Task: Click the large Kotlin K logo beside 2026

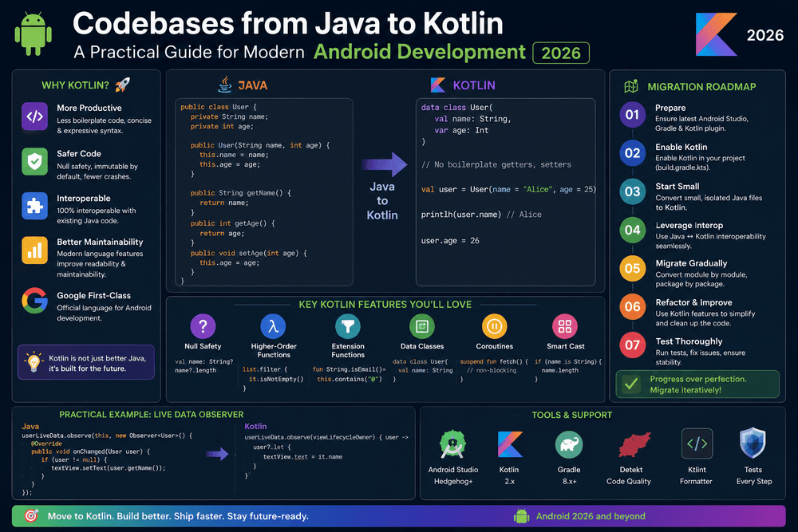Action: (x=717, y=34)
